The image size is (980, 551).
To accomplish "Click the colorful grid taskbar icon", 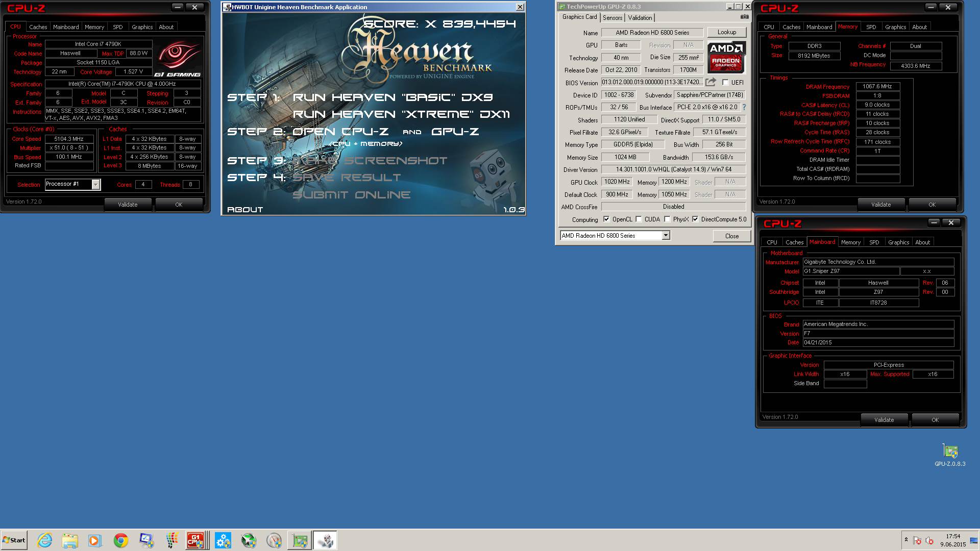I will coord(172,540).
